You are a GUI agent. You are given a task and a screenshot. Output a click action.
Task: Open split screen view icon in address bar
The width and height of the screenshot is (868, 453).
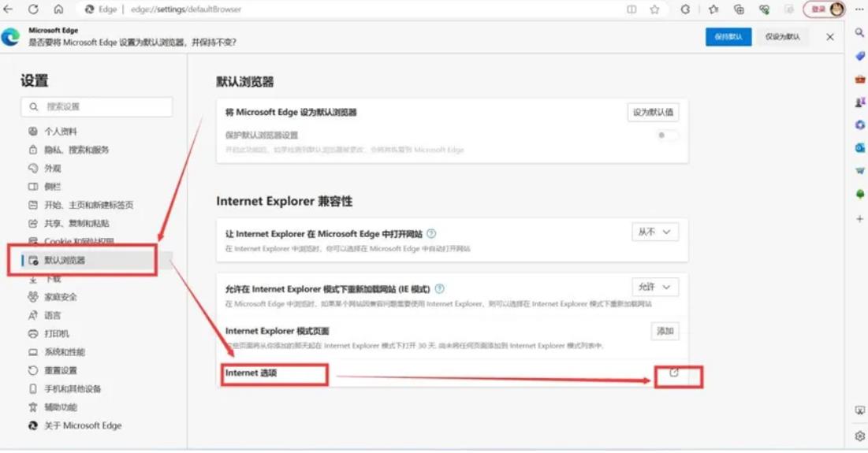pos(631,9)
